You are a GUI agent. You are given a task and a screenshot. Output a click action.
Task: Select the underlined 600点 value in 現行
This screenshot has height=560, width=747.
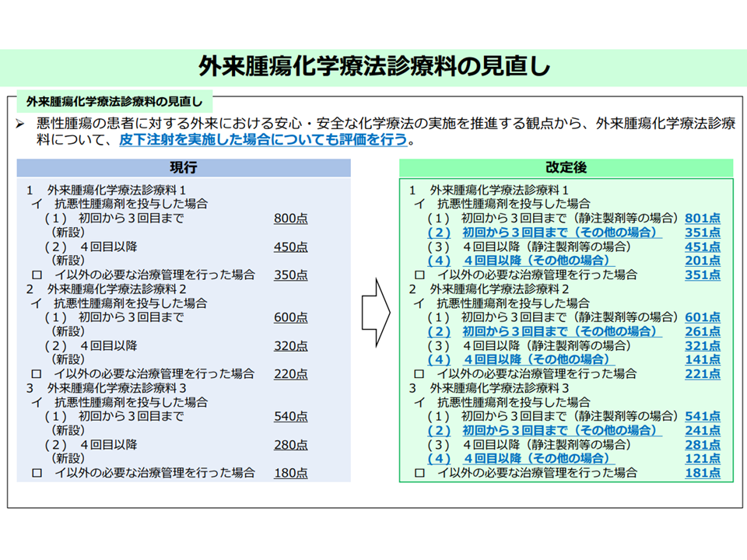pos(290,317)
